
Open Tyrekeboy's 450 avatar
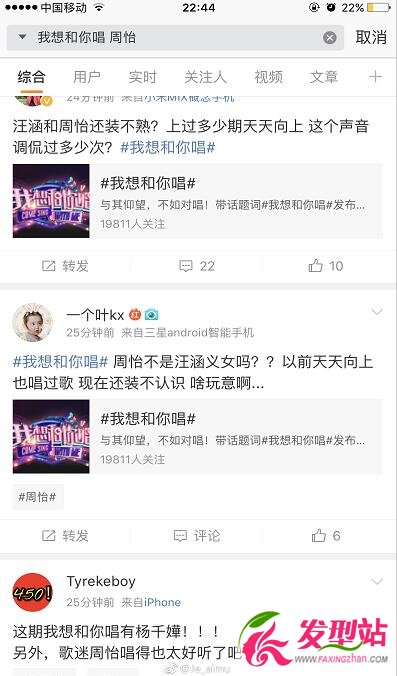tap(32, 593)
